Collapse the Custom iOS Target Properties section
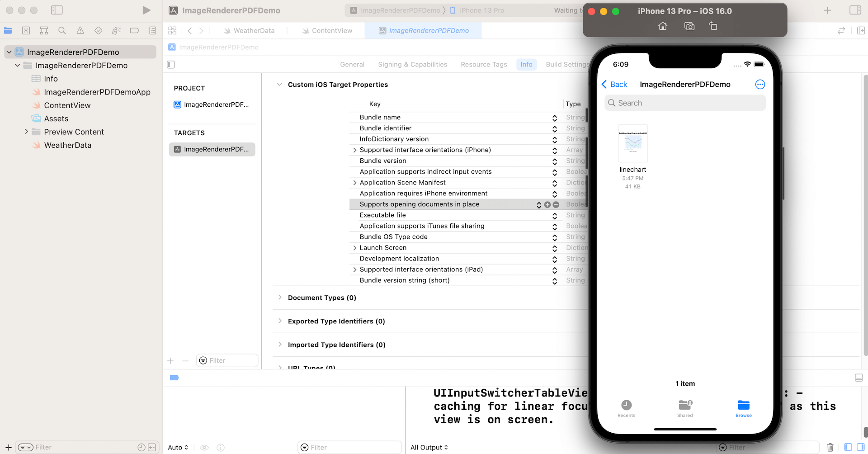 (280, 85)
